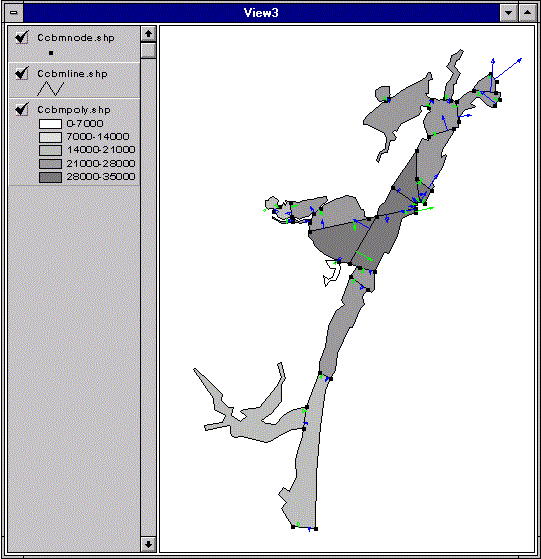The height and width of the screenshot is (559, 541).
Task: Activate the Ccbmline.shp theme label
Action: 72,74
